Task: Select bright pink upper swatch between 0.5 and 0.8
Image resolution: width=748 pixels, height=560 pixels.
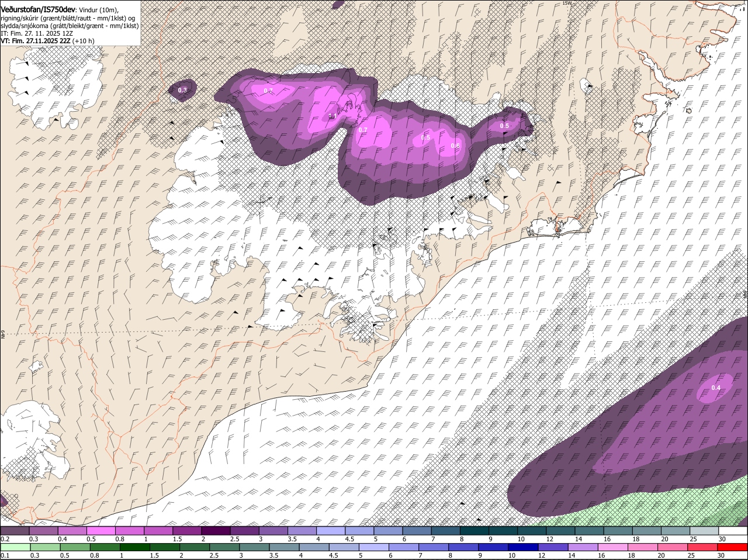Action: click(101, 531)
